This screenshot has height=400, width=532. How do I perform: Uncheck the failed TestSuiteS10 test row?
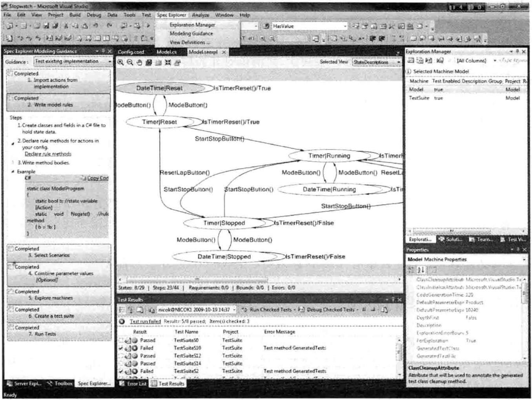point(121,348)
